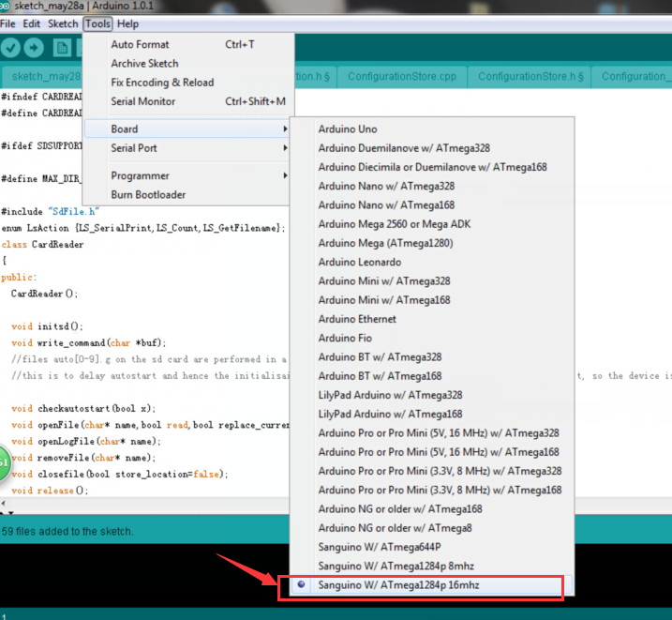Click the New sketch toolbar icon
Viewport: 672px width, 620px height.
point(62,48)
